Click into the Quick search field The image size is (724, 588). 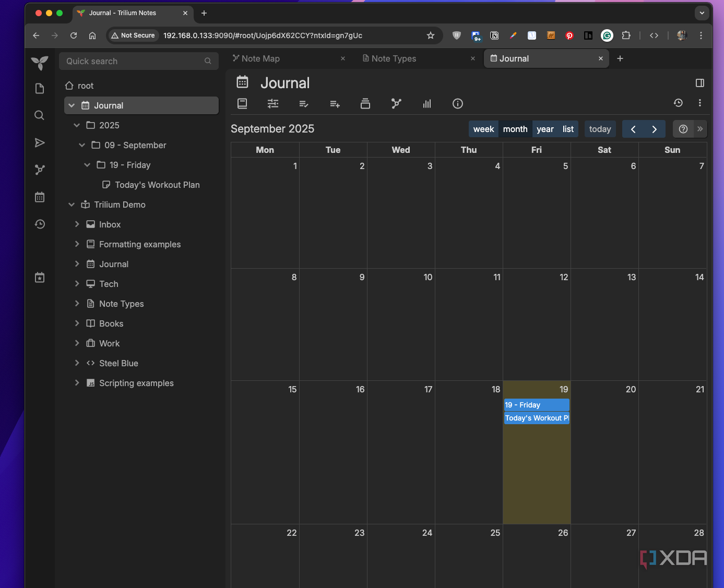[139, 61]
